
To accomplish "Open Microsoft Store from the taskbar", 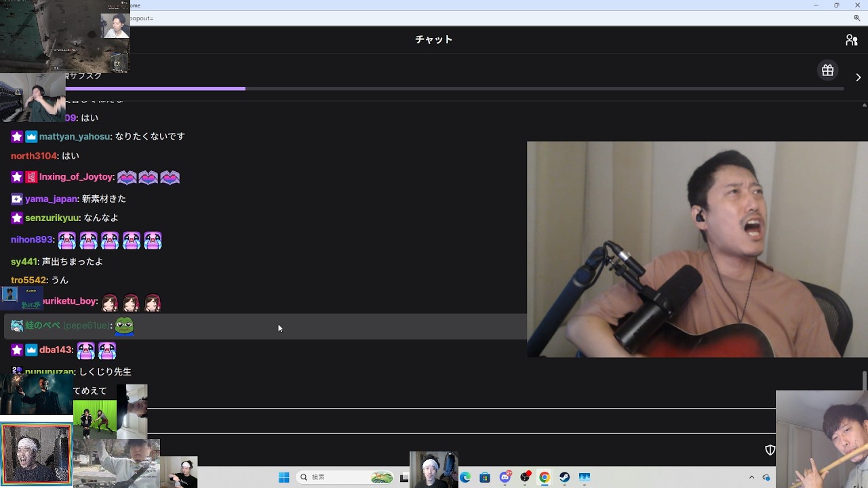I will tap(485, 477).
